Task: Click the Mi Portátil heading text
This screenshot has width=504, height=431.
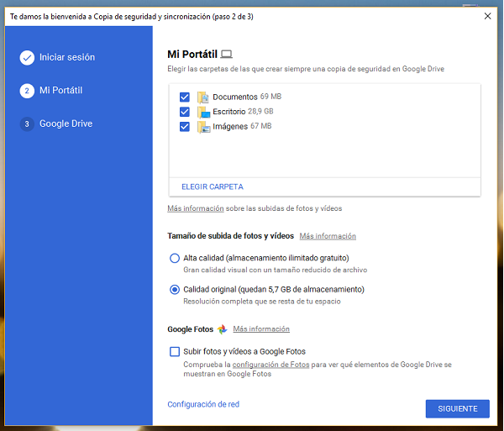Action: [192, 55]
